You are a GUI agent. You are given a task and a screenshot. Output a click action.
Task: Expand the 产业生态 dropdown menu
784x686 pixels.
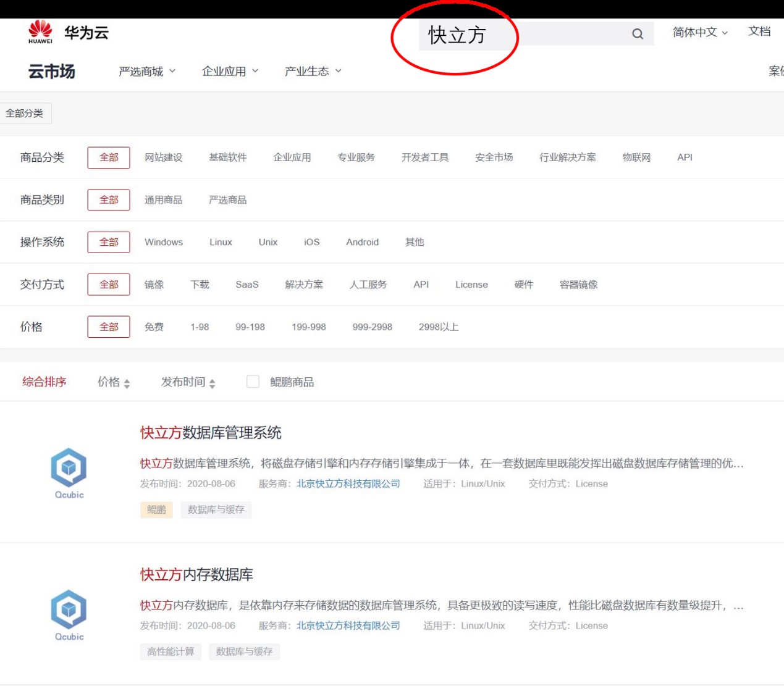click(x=313, y=72)
